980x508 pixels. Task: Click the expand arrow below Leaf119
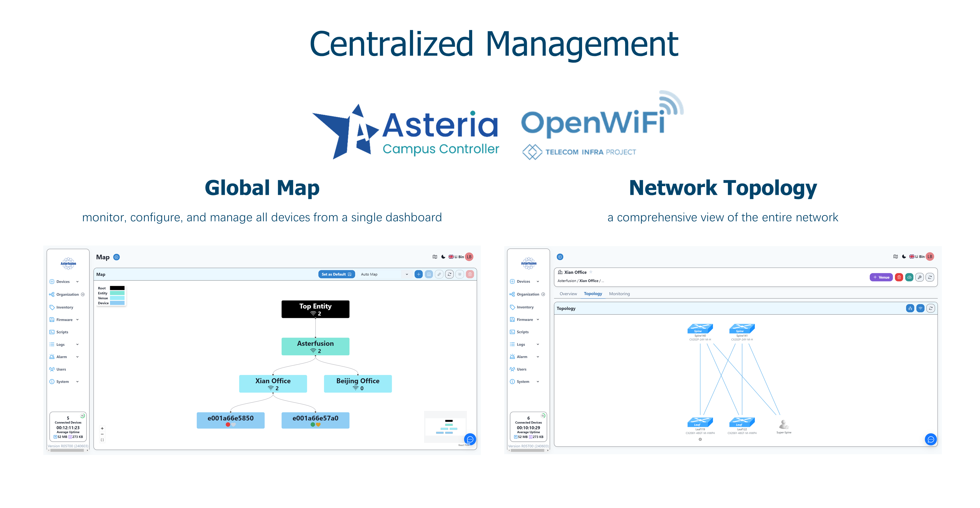point(700,439)
